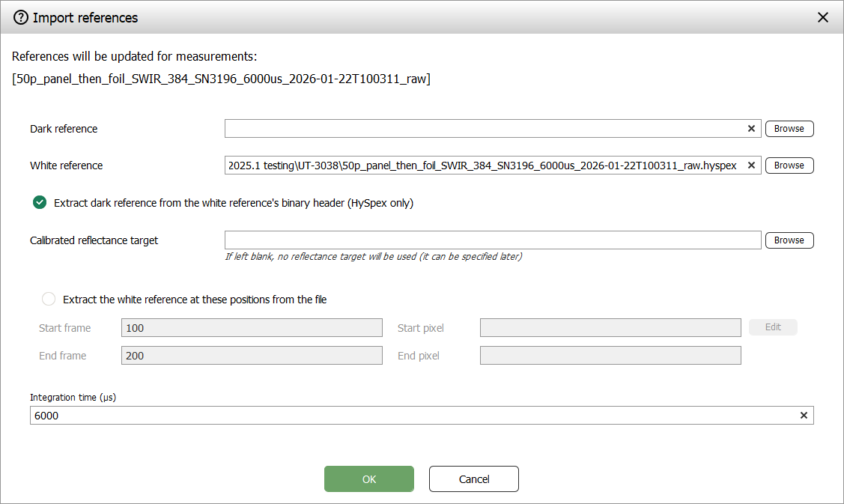This screenshot has width=844, height=504.
Task: Click the help question mark icon
Action: click(21, 17)
